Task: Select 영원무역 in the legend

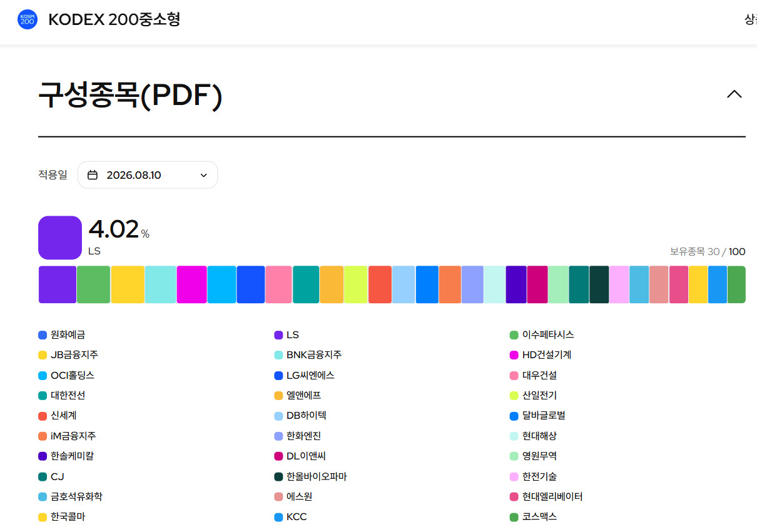Action: point(534,456)
